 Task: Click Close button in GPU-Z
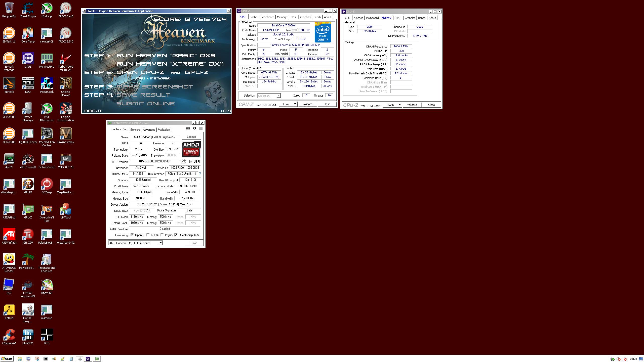194,243
